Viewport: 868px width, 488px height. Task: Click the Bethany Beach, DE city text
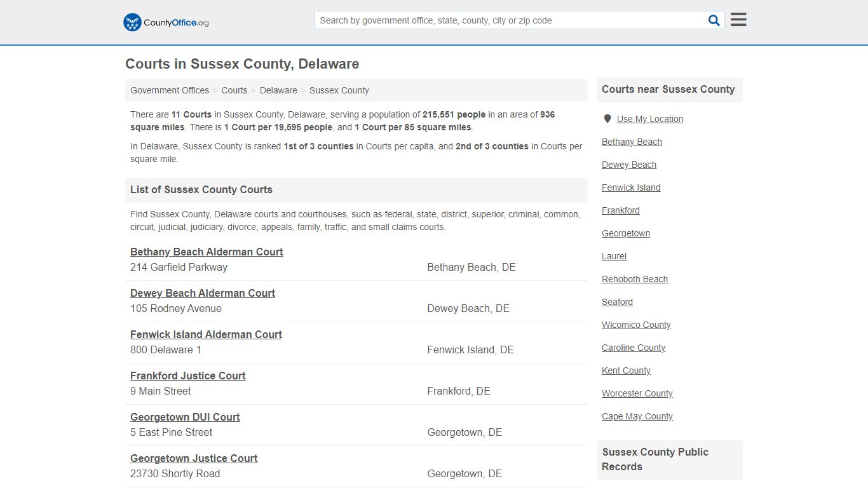point(471,268)
